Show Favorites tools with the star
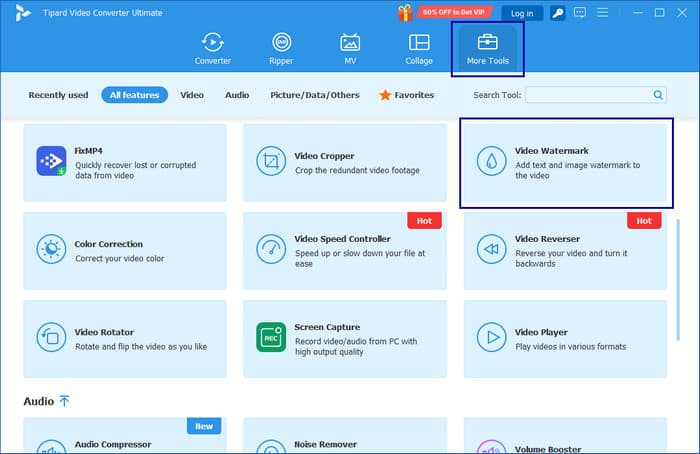This screenshot has width=700, height=454. coord(406,95)
